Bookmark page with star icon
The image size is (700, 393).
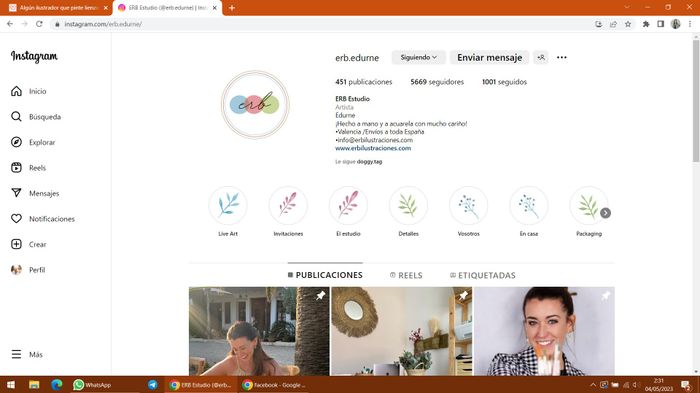coord(628,24)
